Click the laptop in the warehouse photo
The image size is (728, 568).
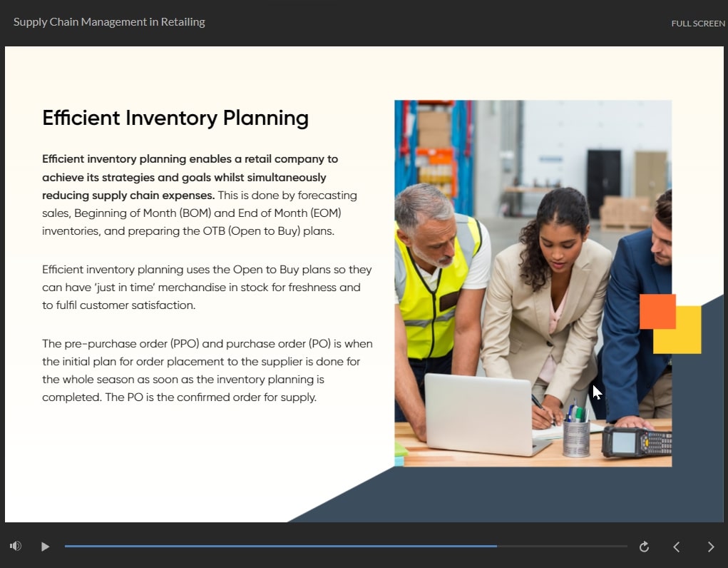(478, 413)
